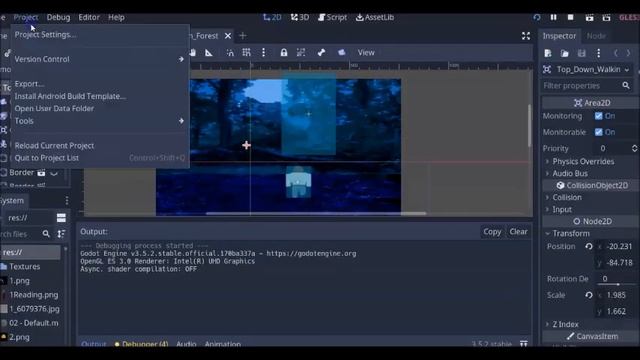Stop the running project
The height and width of the screenshot is (360, 640).
[x=571, y=17]
